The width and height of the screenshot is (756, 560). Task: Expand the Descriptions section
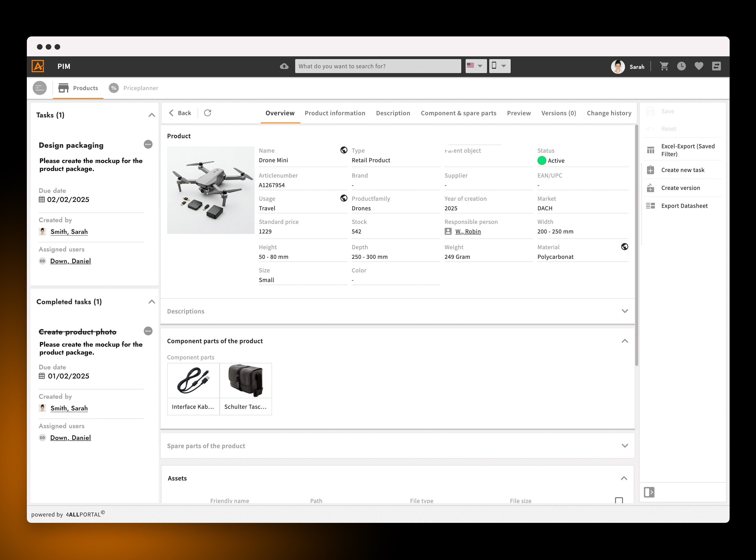(x=624, y=311)
